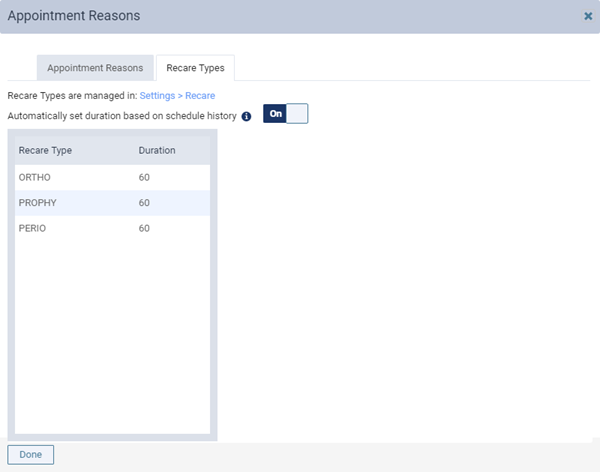
Task: Select the PERIO recare type row
Action: tap(112, 228)
